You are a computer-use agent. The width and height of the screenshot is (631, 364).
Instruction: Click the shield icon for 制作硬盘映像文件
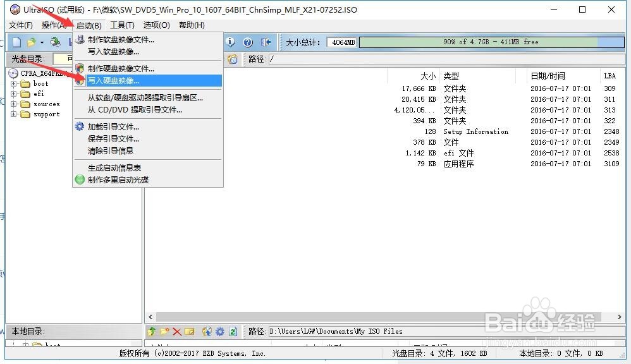80,68
